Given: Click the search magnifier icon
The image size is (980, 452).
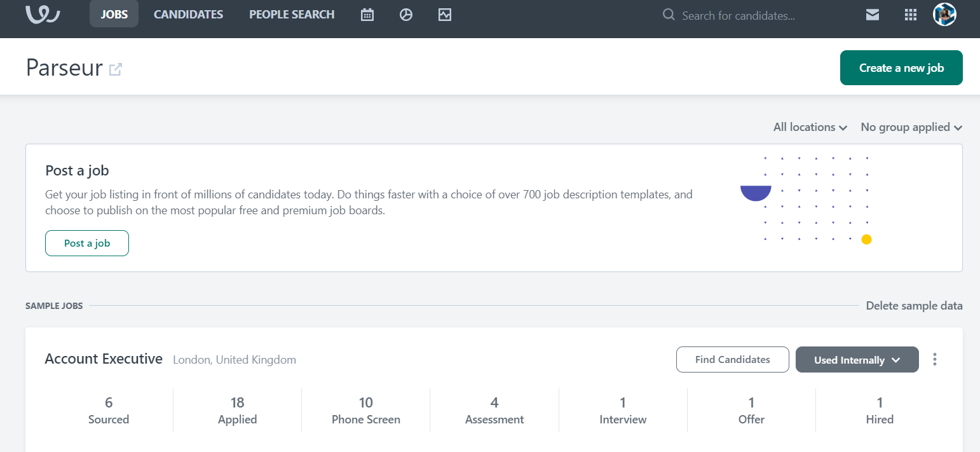Looking at the screenshot, I should click(x=668, y=14).
